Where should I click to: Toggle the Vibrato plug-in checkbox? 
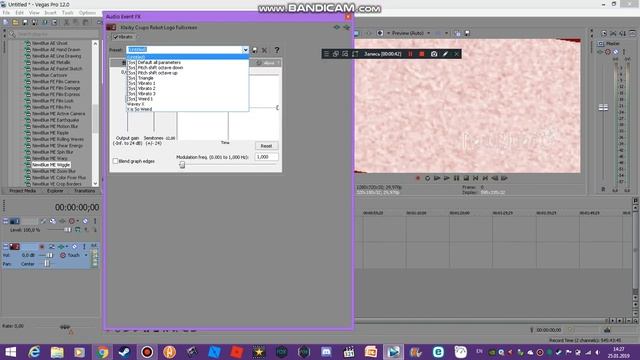coord(116,37)
